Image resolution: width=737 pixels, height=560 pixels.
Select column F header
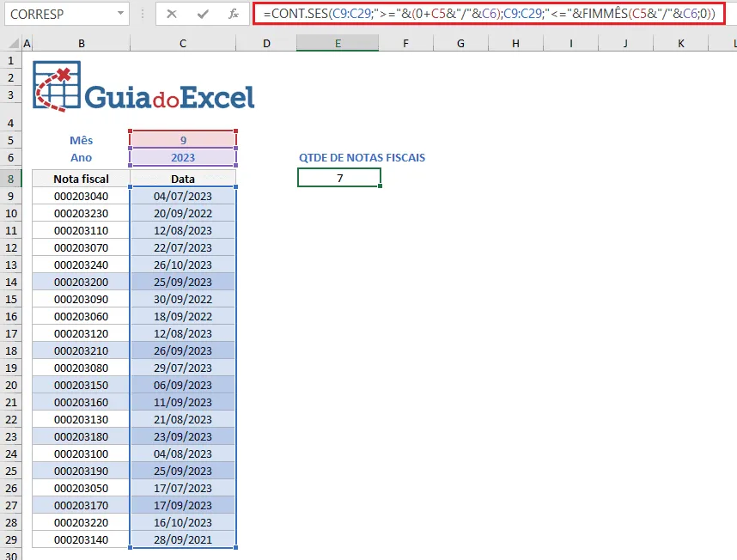click(x=405, y=44)
